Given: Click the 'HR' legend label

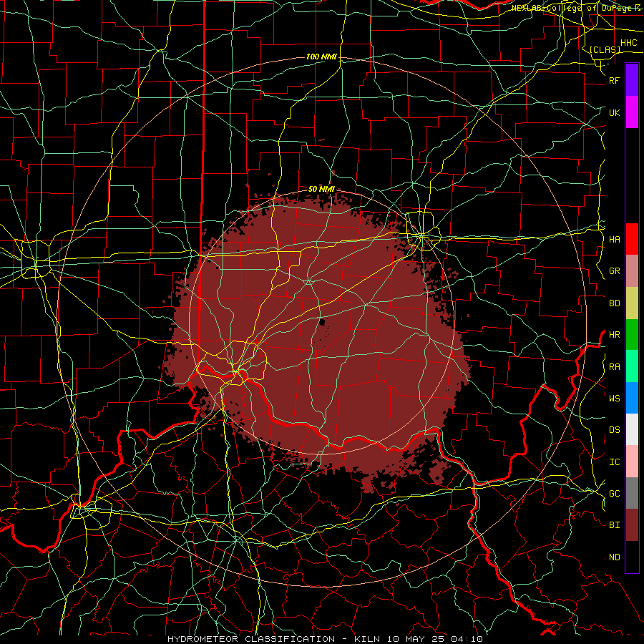Looking at the screenshot, I should click(x=614, y=335).
